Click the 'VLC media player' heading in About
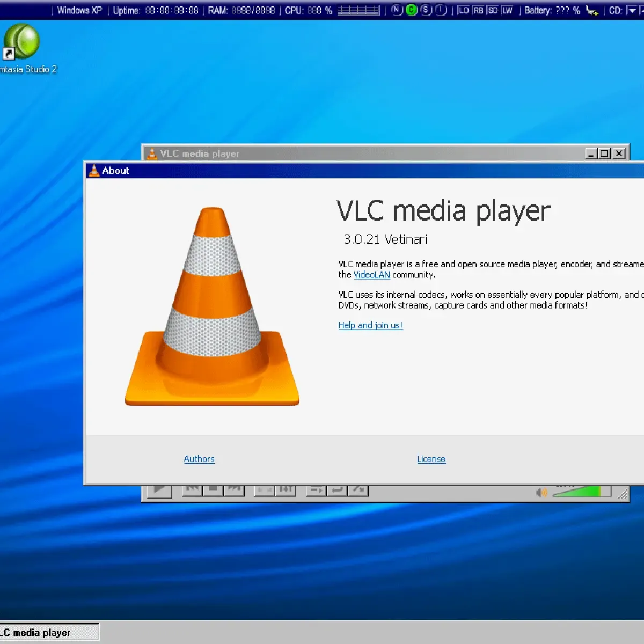This screenshot has width=644, height=644. pyautogui.click(x=443, y=211)
